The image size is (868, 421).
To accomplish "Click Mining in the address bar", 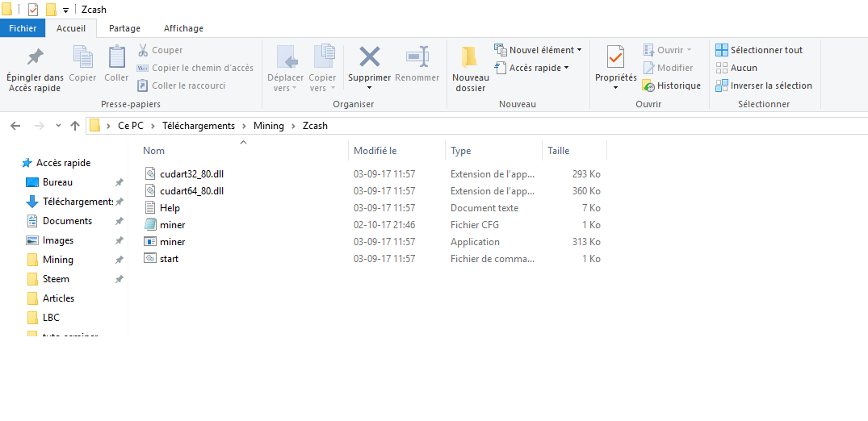I will (269, 126).
